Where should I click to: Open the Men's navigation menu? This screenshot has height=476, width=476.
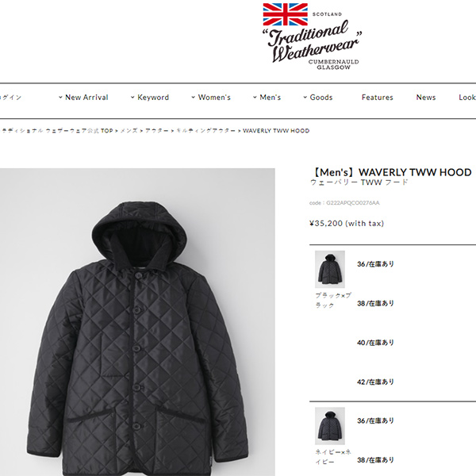(x=267, y=98)
